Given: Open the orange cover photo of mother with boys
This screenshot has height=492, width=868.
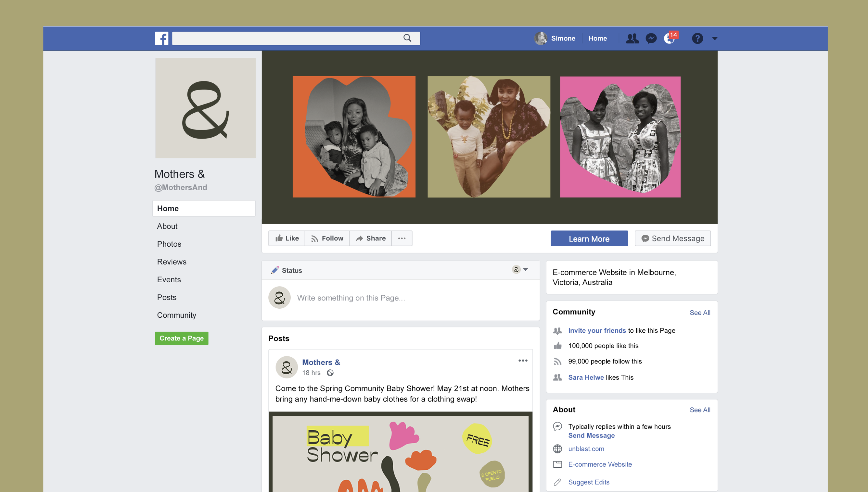Looking at the screenshot, I should click(354, 137).
